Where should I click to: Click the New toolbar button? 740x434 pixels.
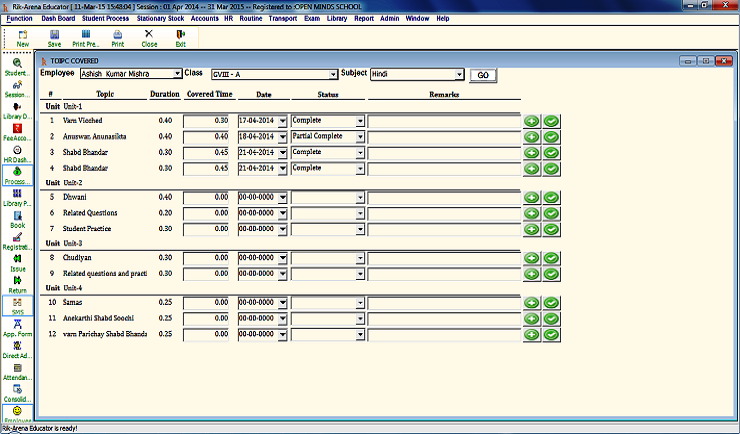[x=22, y=38]
